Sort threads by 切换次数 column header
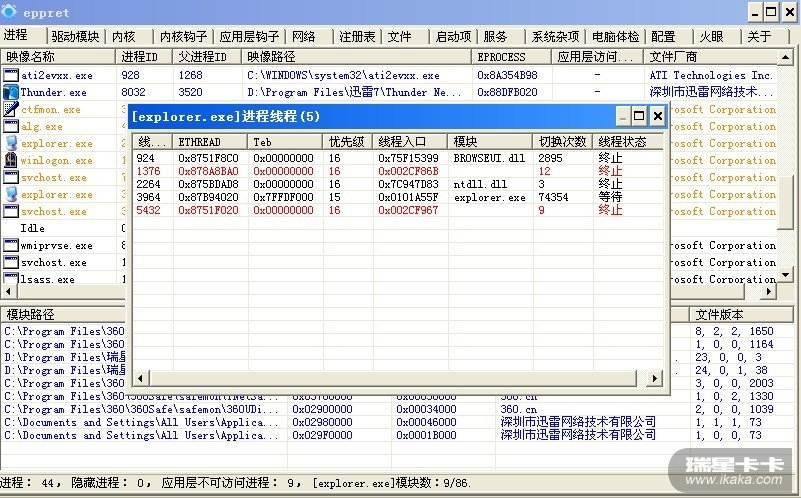The height and width of the screenshot is (498, 801). pyautogui.click(x=562, y=141)
